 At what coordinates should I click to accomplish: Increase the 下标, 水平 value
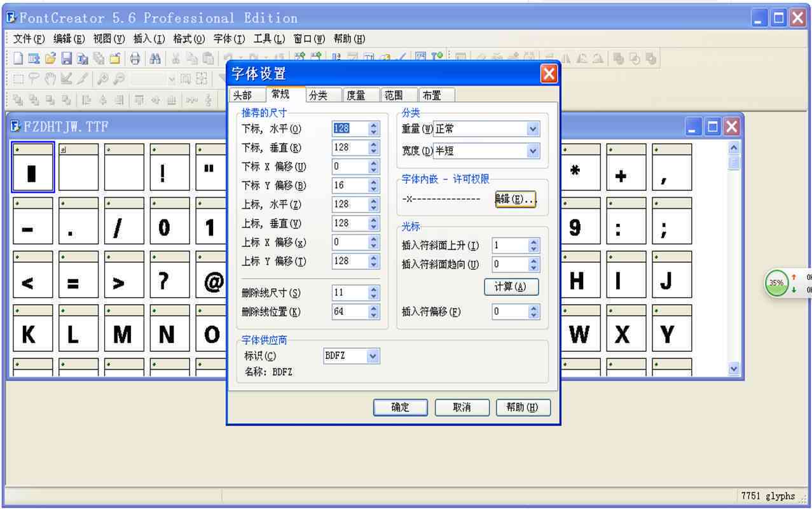(374, 125)
